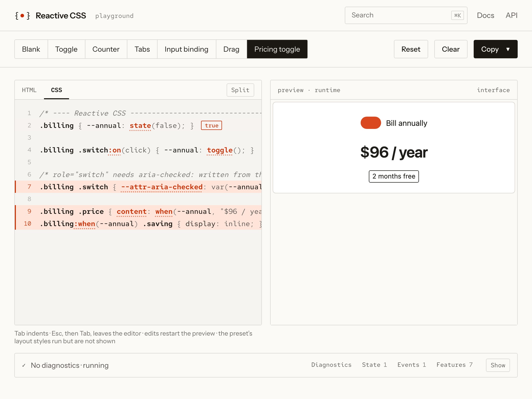Click the checkmark icon before 'No diagnostics'

pos(24,365)
